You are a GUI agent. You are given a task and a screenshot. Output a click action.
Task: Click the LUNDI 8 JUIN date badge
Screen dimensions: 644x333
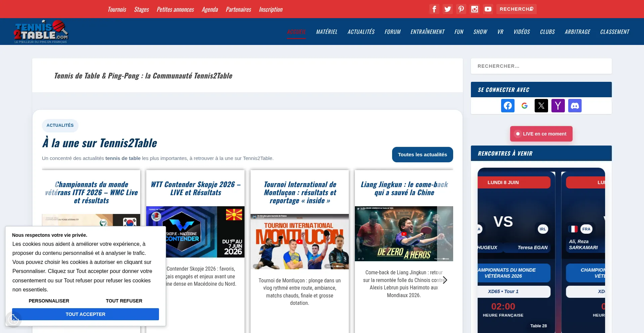click(x=503, y=182)
